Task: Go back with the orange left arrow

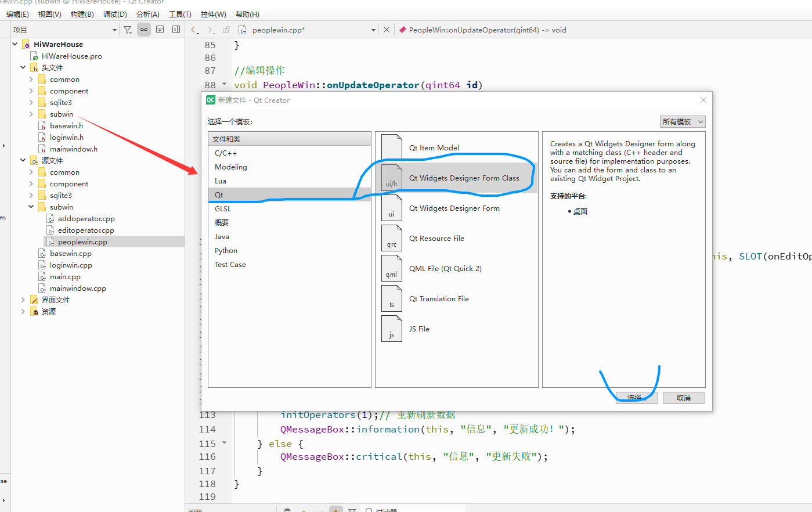Action: (x=194, y=30)
